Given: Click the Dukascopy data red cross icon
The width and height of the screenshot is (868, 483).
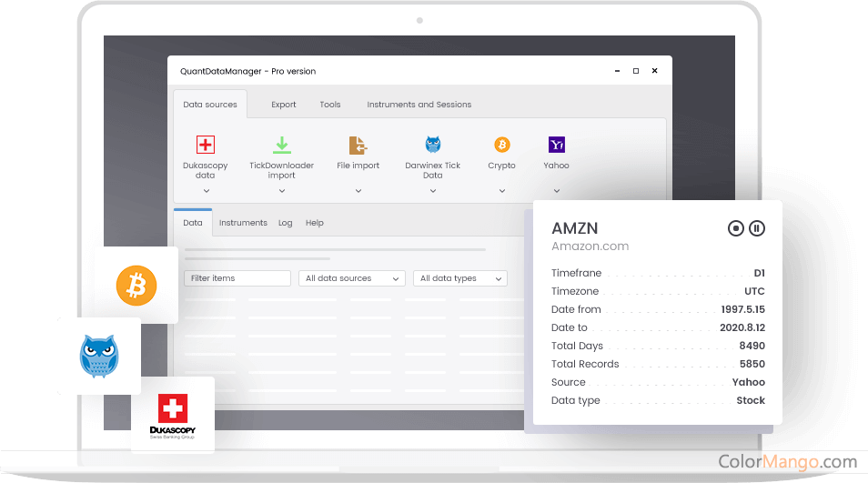Looking at the screenshot, I should coord(206,145).
